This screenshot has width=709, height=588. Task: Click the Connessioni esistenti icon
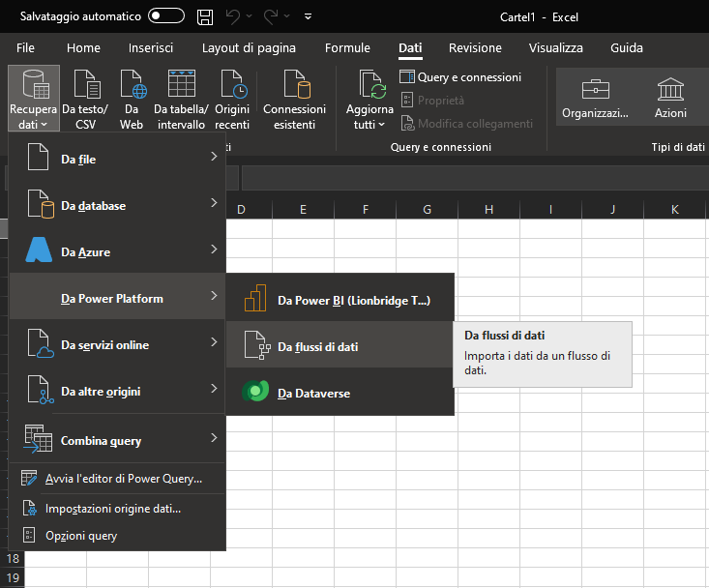tap(294, 86)
